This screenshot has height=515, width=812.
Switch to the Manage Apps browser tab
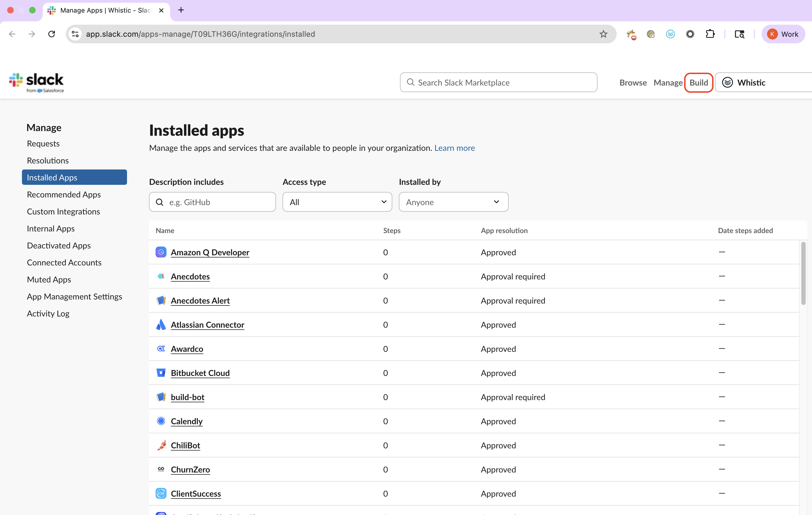pyautogui.click(x=106, y=10)
